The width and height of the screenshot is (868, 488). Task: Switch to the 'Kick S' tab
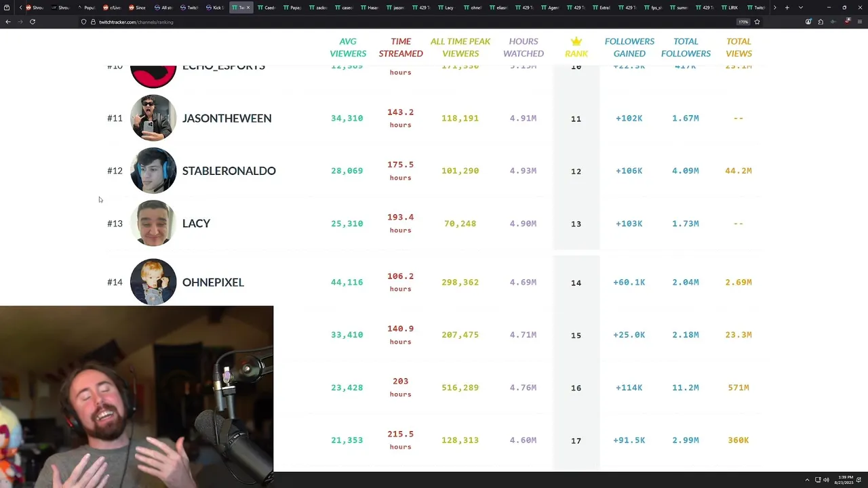point(214,7)
